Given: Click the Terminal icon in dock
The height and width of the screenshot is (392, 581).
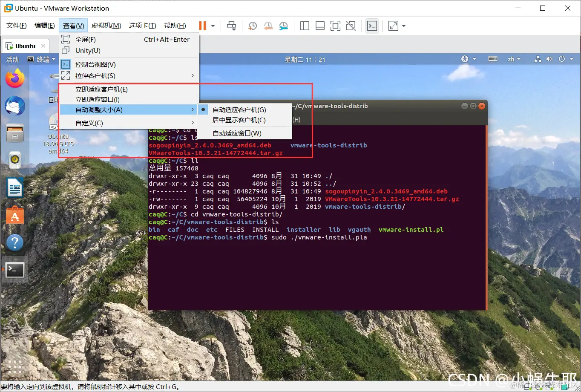Looking at the screenshot, I should pyautogui.click(x=15, y=270).
